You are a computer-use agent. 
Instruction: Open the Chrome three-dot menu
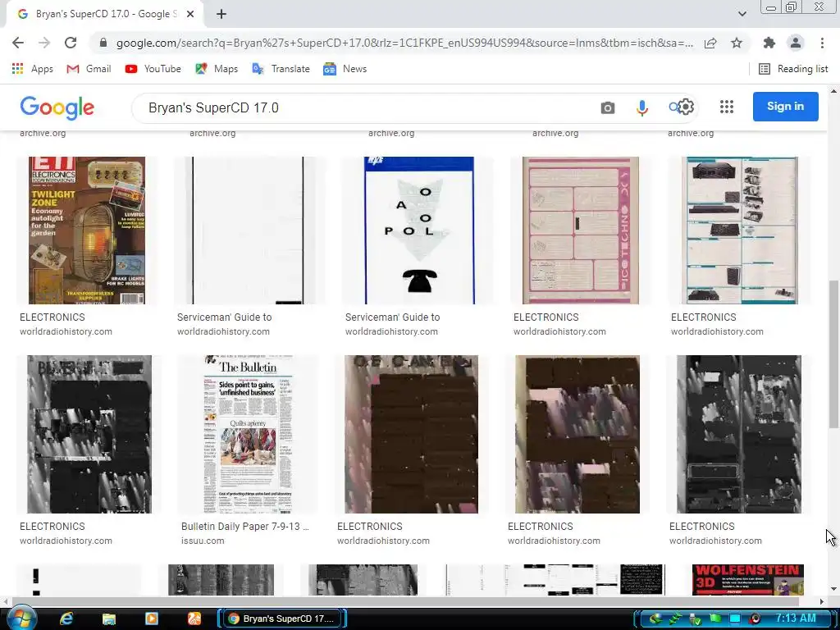pyautogui.click(x=822, y=43)
